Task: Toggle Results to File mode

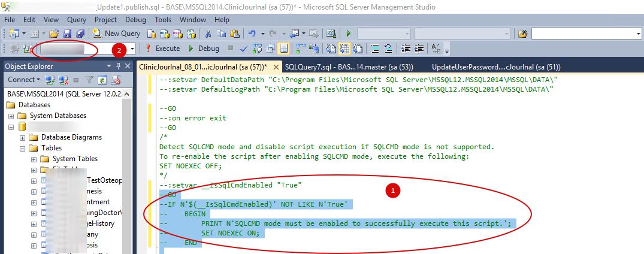Action: click(357, 49)
